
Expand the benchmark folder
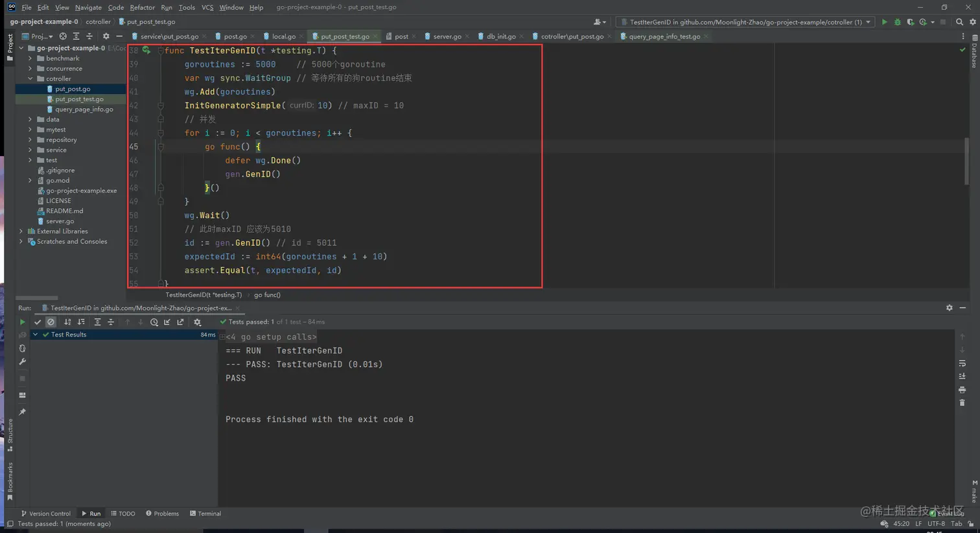30,58
